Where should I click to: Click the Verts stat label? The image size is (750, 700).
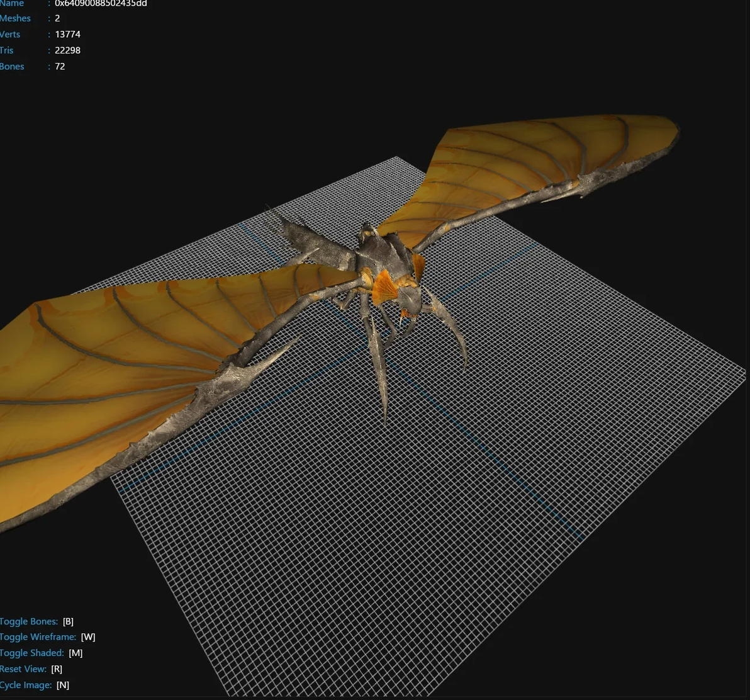point(10,35)
